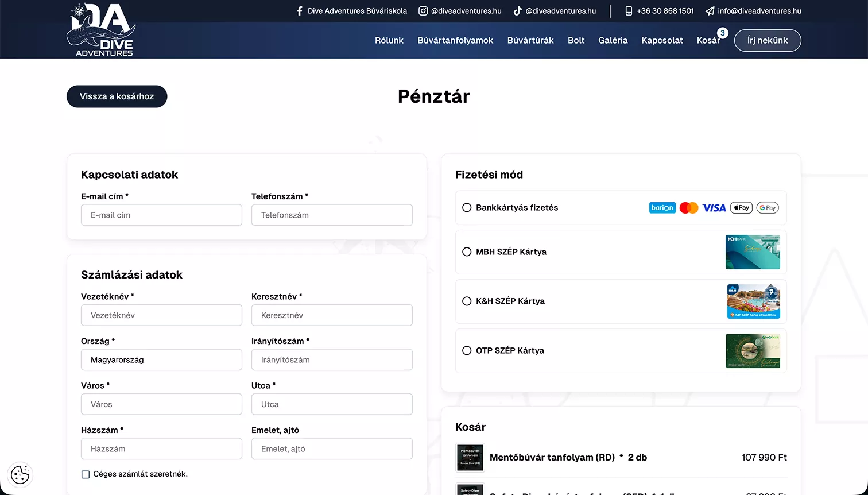This screenshot has height=495, width=868.
Task: Focus the Keresztnév field
Action: pyautogui.click(x=332, y=315)
